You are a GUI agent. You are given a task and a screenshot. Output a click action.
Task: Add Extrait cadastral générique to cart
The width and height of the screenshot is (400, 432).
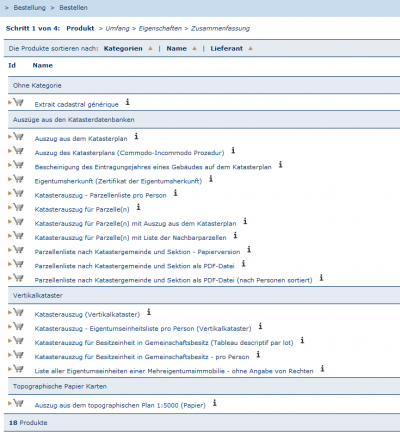click(18, 102)
